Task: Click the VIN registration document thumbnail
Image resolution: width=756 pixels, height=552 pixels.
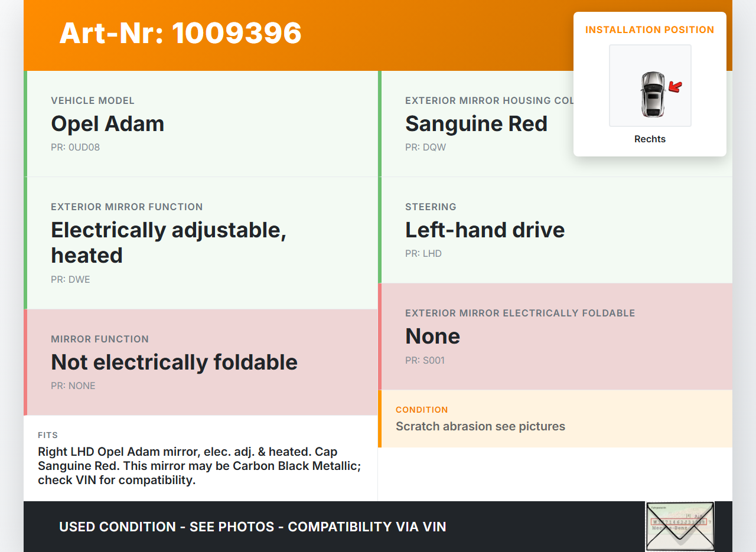Action: (679, 525)
